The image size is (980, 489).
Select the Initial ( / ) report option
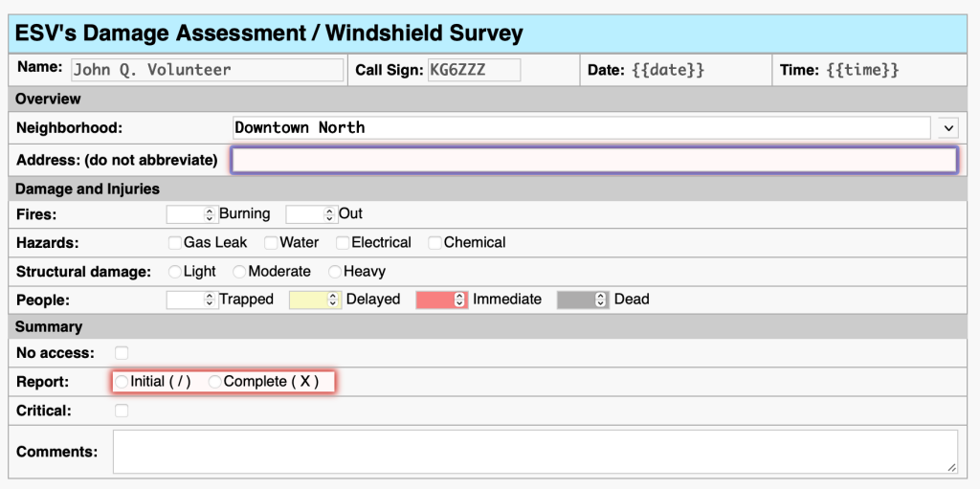point(122,382)
